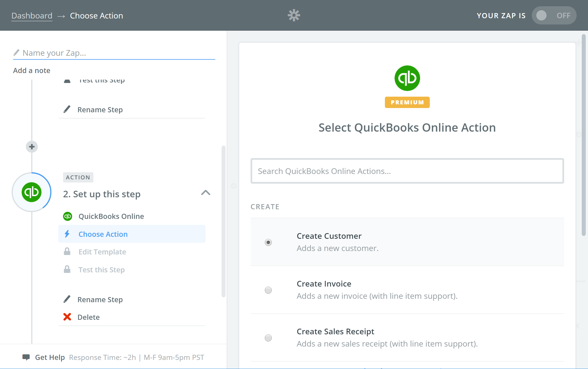Viewport: 588px width, 369px height.
Task: Open the Dashboard breadcrumb link
Action: coord(32,16)
